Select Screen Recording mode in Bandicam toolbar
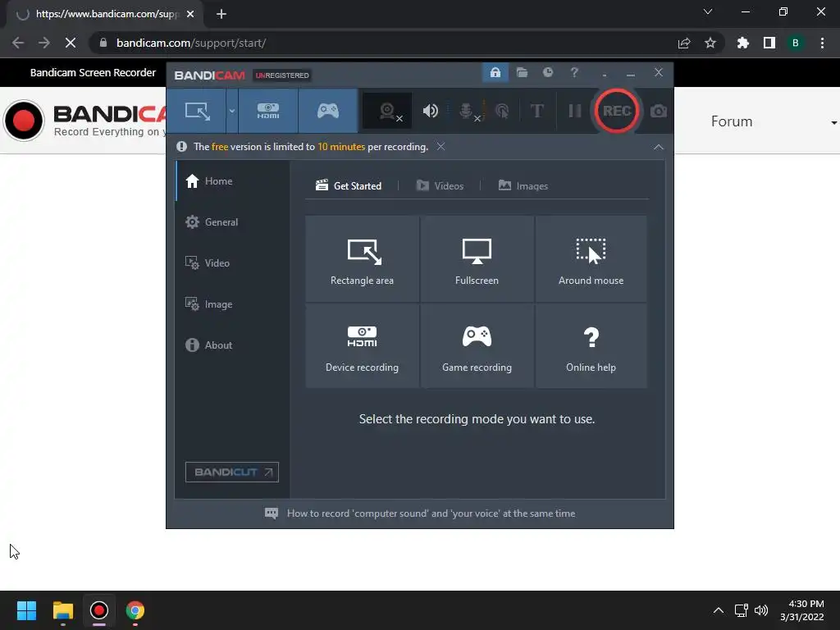This screenshot has width=840, height=630. 197,111
